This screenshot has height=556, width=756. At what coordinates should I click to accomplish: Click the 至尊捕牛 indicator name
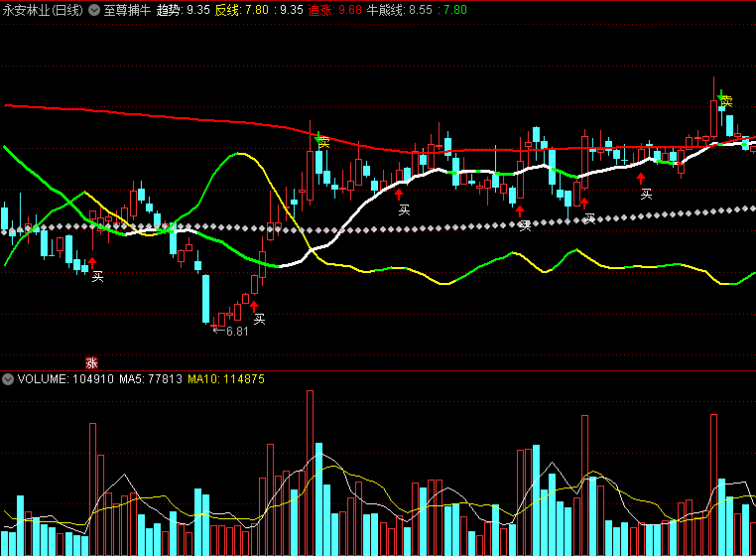[127, 10]
